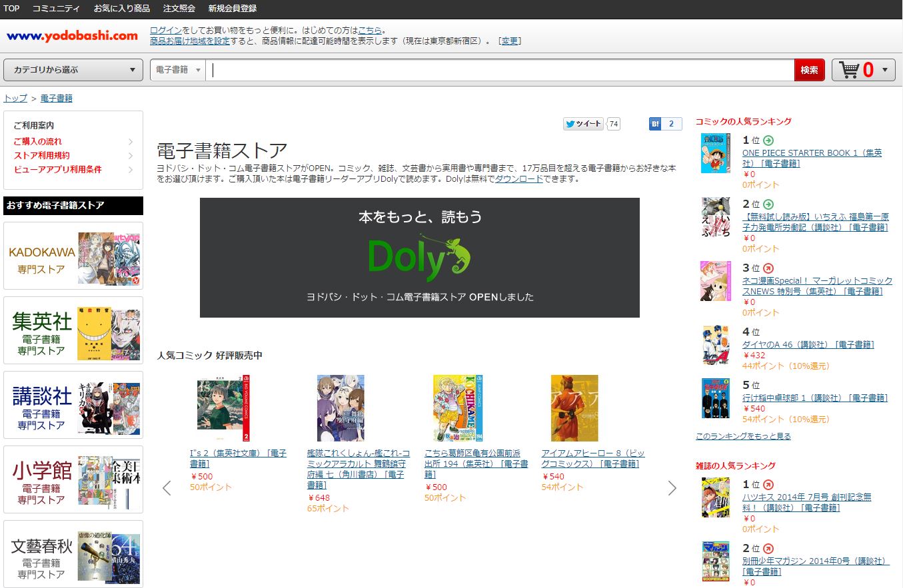Open ダイヤのA 46 title link
Screen dimensions: 903x588
click(x=808, y=345)
